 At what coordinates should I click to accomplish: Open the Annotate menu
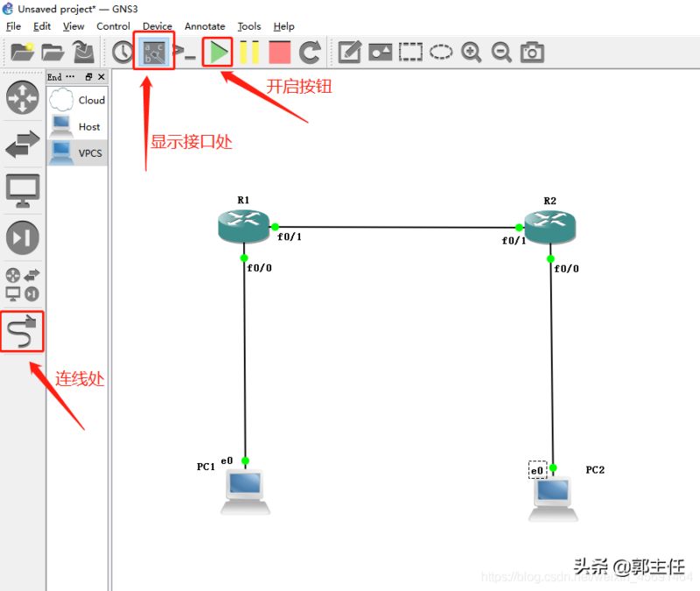pyautogui.click(x=205, y=26)
